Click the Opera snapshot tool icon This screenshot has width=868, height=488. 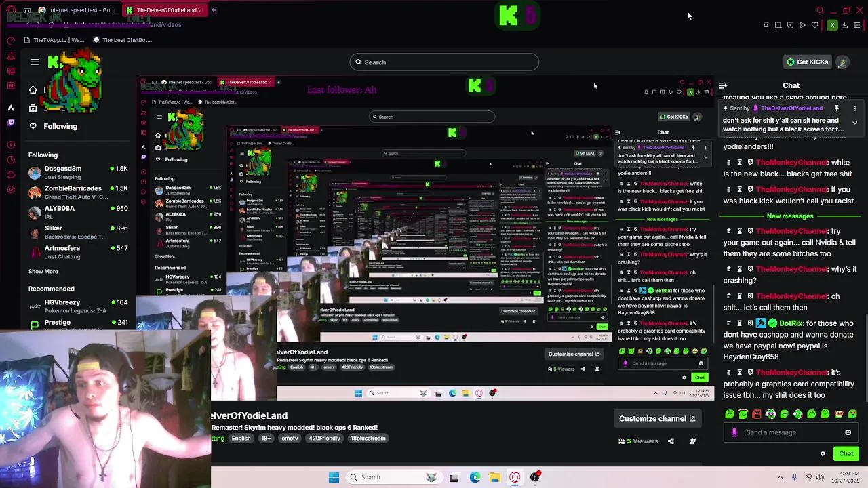(x=778, y=25)
